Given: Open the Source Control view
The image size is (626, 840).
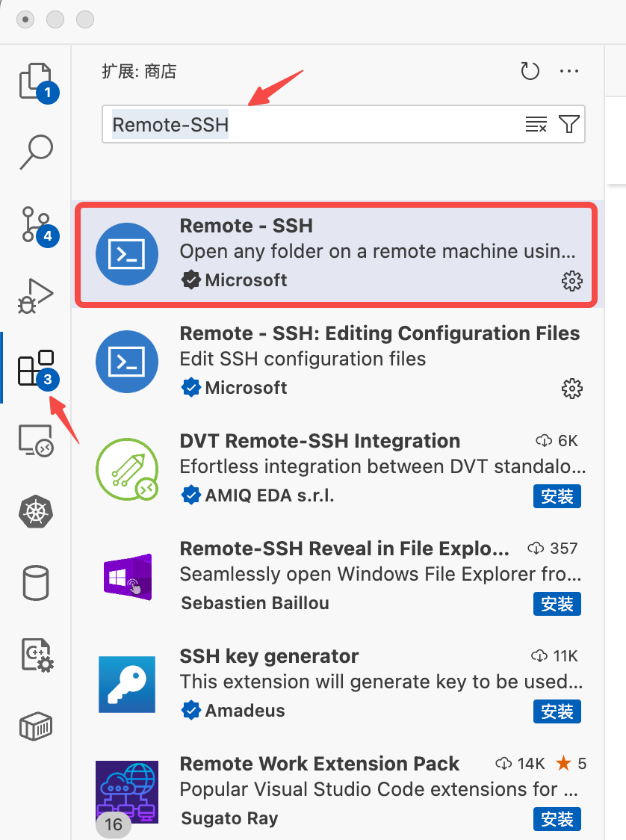Looking at the screenshot, I should (35, 224).
